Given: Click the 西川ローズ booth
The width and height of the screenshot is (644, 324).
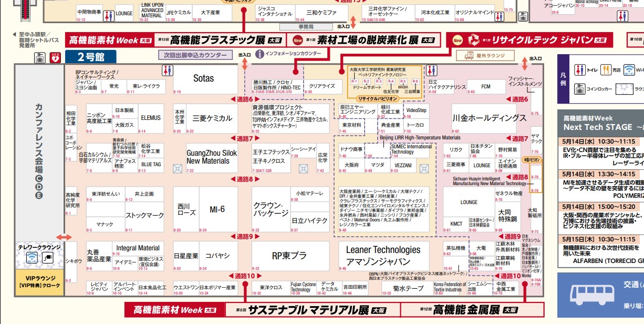Looking at the screenshot, I should [186, 209].
